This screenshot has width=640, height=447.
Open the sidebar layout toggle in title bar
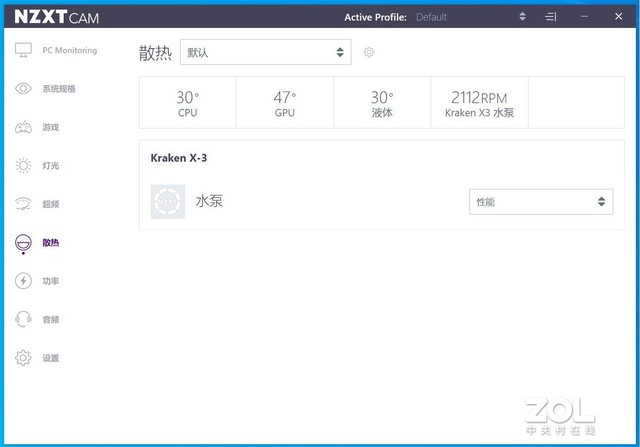[551, 17]
